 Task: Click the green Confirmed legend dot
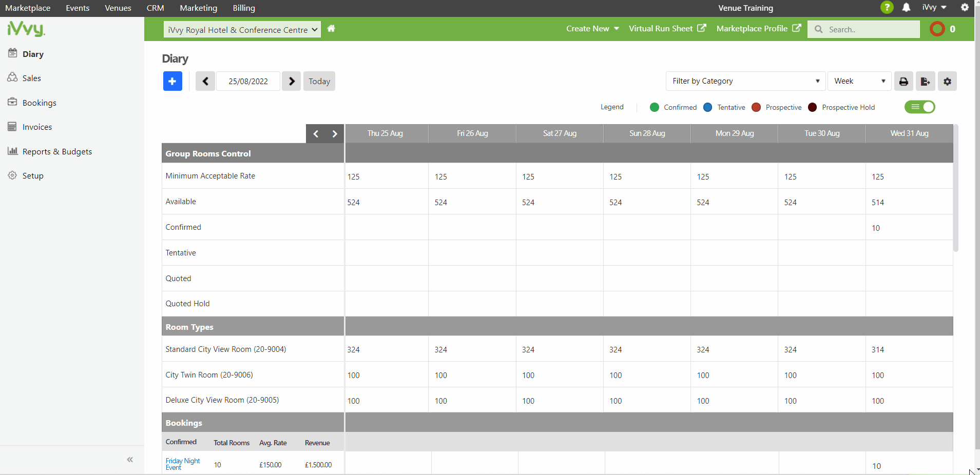[x=654, y=107]
